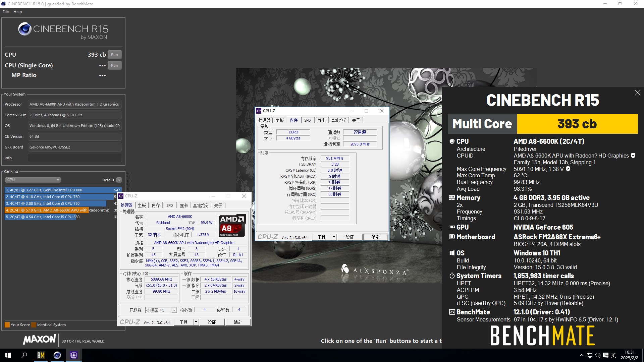Click the System Timers stopwatch icon
The height and width of the screenshot is (362, 644).
452,276
